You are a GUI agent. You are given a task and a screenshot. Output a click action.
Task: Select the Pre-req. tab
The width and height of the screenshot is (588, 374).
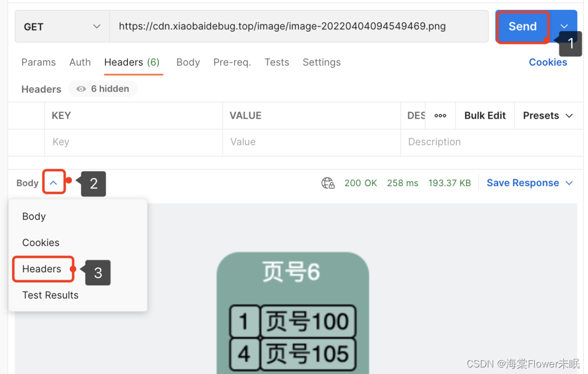232,62
